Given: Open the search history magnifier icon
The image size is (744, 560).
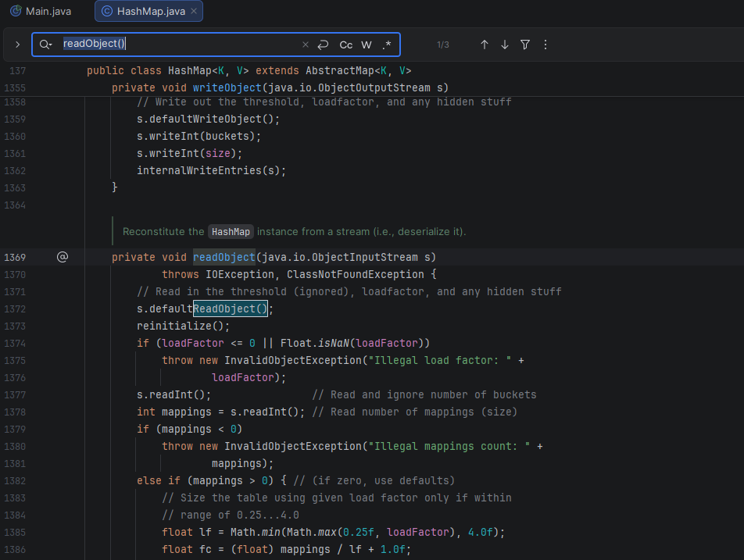Looking at the screenshot, I should [45, 45].
